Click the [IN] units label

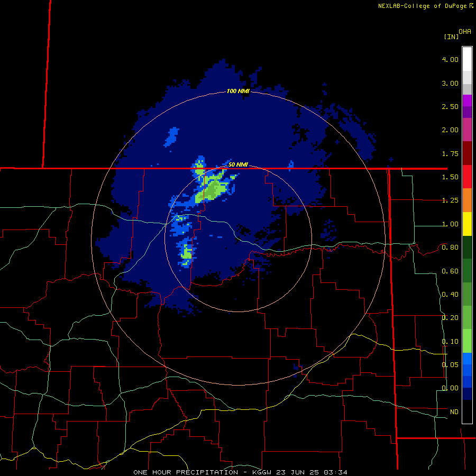point(451,36)
